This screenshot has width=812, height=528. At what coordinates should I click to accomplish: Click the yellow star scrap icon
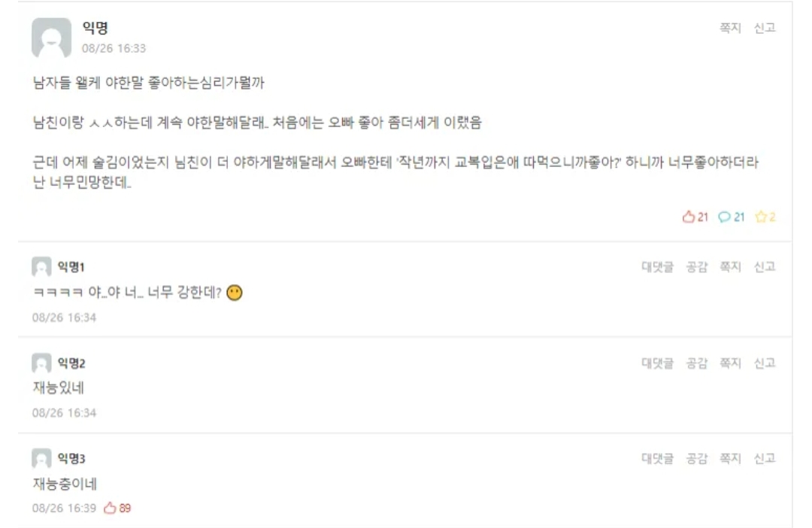(x=760, y=217)
